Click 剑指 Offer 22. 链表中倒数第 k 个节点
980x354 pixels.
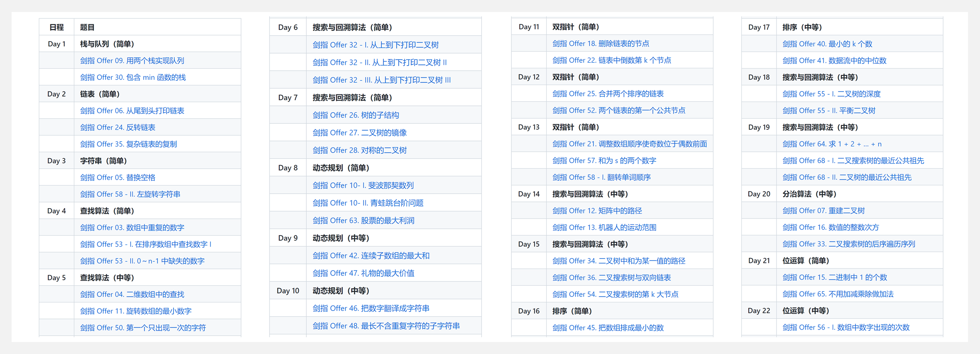(x=612, y=60)
